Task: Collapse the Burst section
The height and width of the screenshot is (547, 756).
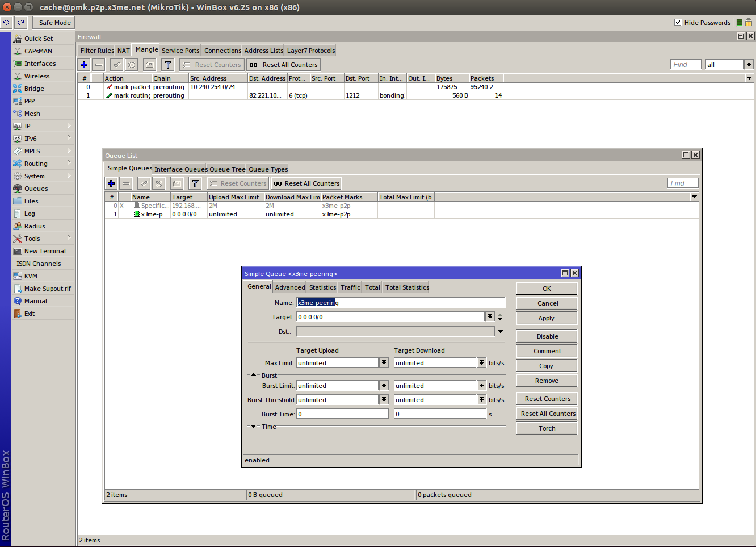Action: pyautogui.click(x=254, y=375)
